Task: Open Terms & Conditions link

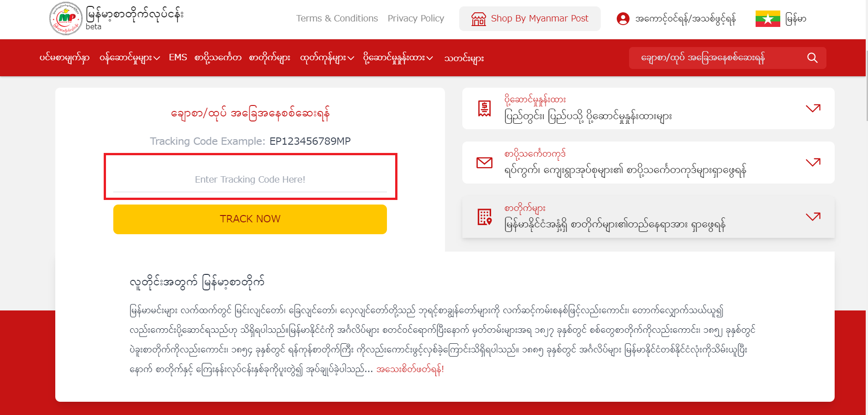Action: pos(337,19)
